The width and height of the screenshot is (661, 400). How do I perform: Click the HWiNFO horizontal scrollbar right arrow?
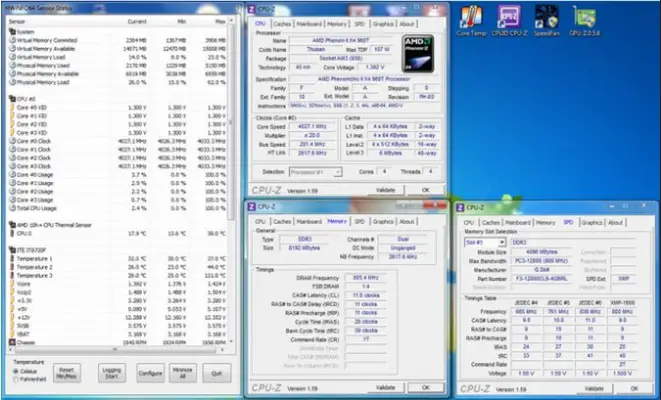pyautogui.click(x=222, y=349)
